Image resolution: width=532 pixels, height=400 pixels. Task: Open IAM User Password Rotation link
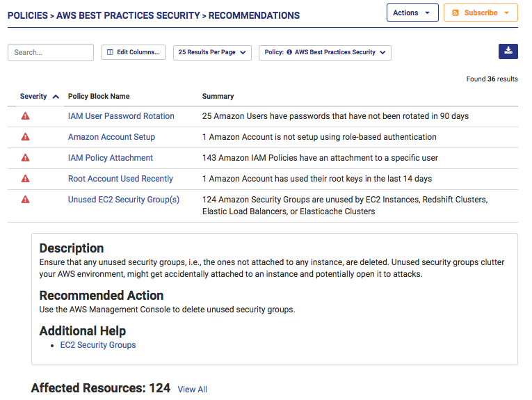[x=121, y=116]
